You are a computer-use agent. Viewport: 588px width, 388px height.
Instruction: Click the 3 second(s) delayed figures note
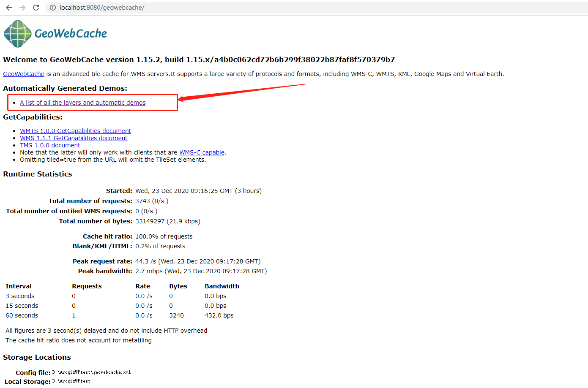pos(107,331)
